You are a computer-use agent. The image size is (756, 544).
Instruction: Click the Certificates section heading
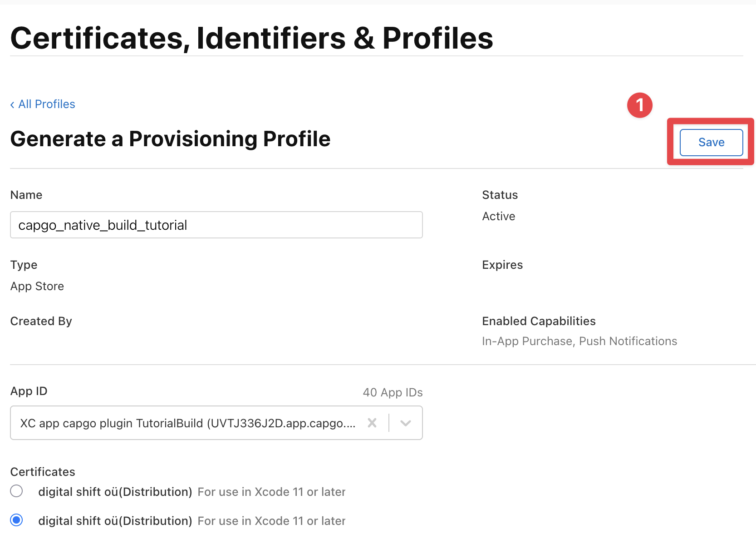(42, 472)
